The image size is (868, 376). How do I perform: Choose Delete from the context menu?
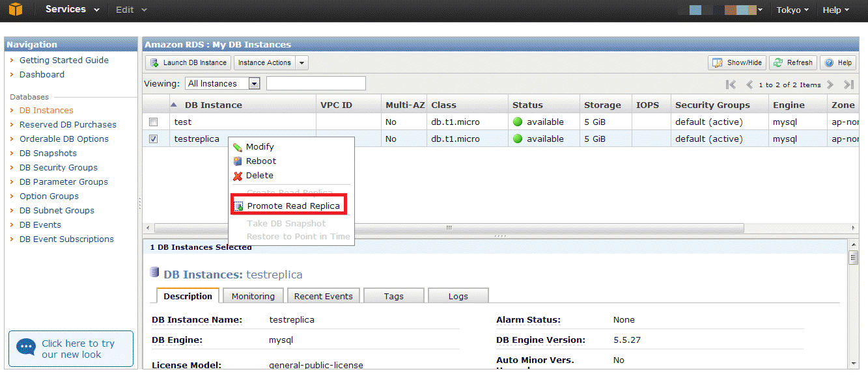point(260,176)
